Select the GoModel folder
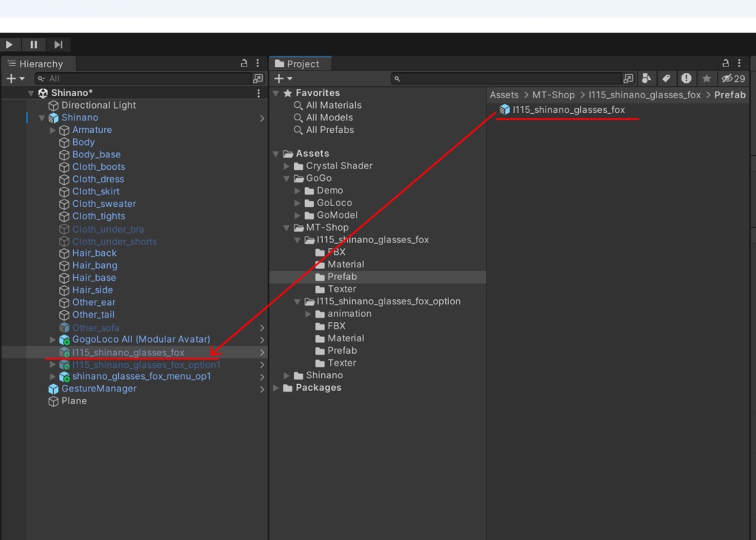756x540 pixels. pyautogui.click(x=337, y=215)
